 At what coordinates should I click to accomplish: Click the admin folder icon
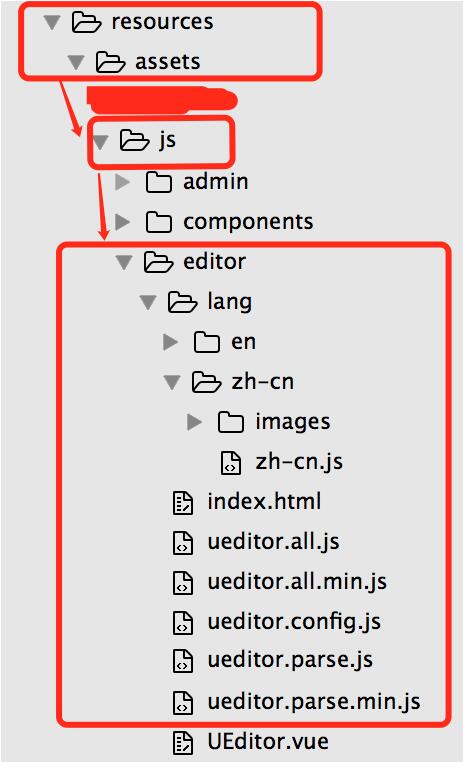(159, 182)
